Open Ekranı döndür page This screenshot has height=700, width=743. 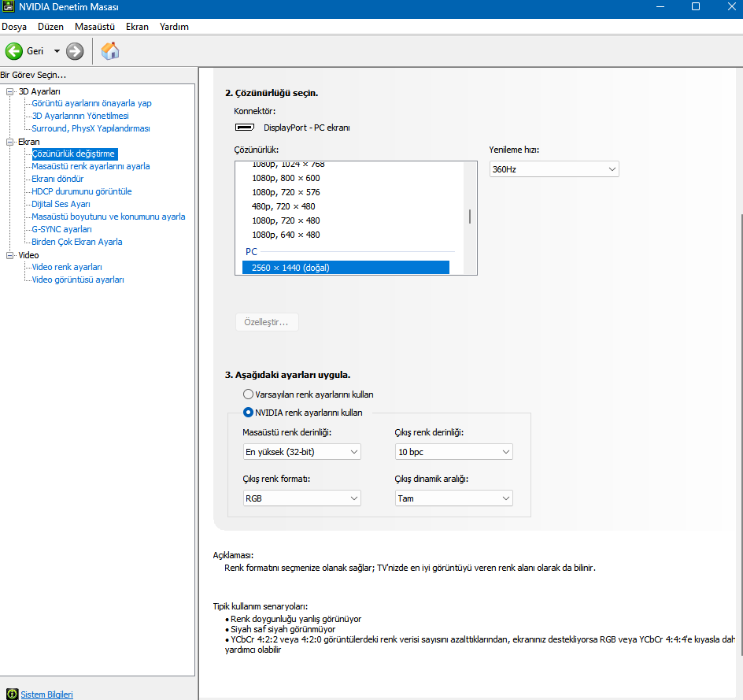pos(57,180)
